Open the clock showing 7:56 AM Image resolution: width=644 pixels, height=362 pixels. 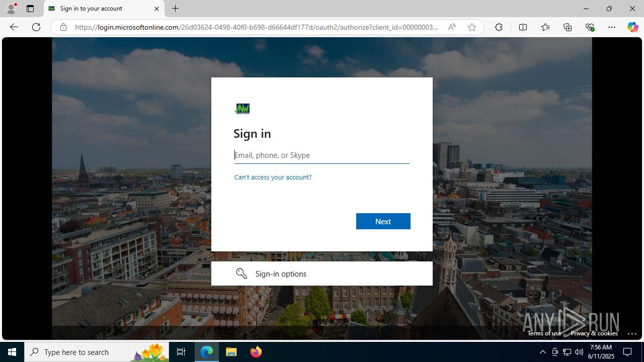tap(602, 352)
